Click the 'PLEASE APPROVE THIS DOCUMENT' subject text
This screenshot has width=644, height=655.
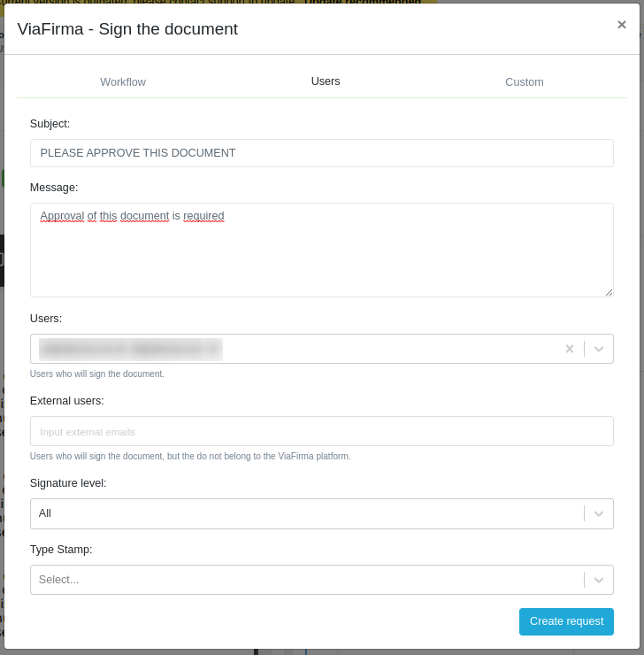138,153
